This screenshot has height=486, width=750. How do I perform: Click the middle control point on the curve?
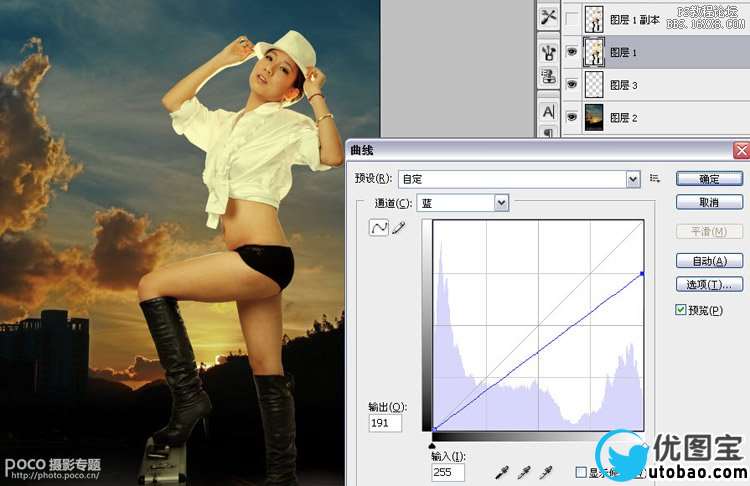[538, 352]
